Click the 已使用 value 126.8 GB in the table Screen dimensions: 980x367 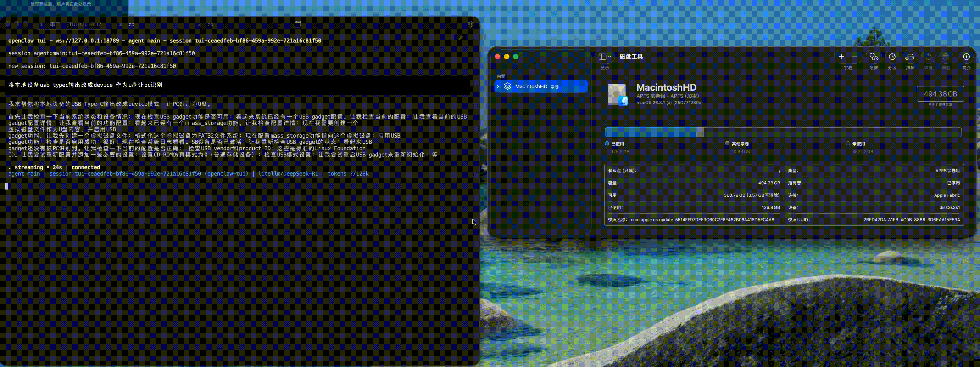pos(771,207)
